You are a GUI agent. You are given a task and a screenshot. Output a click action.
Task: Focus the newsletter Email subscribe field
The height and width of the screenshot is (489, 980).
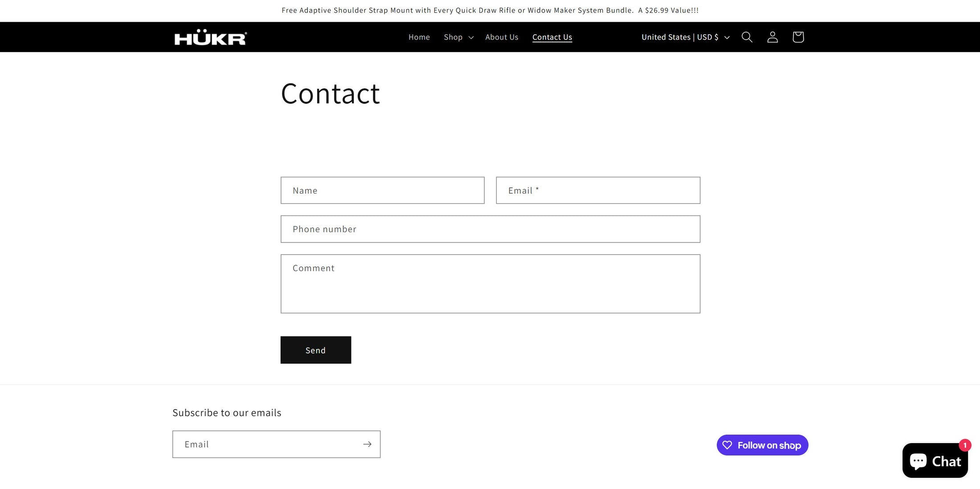(x=266, y=444)
